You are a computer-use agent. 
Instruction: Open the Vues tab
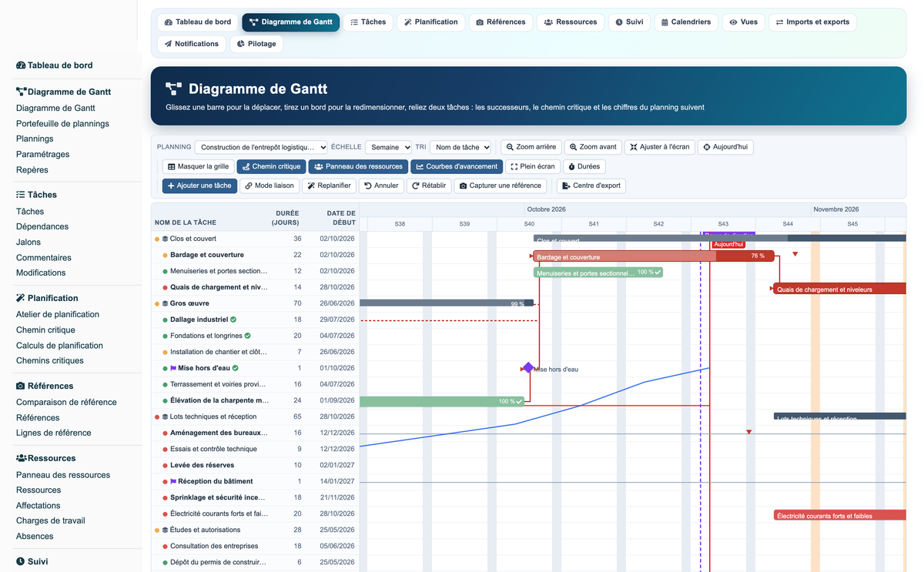click(743, 22)
